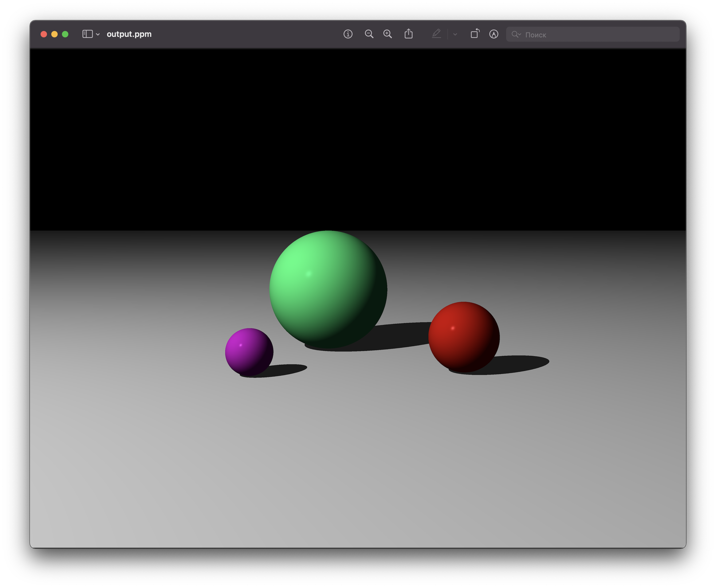Open the search magnifier options dropdown
Viewport: 716px width, 588px height.
pyautogui.click(x=516, y=34)
